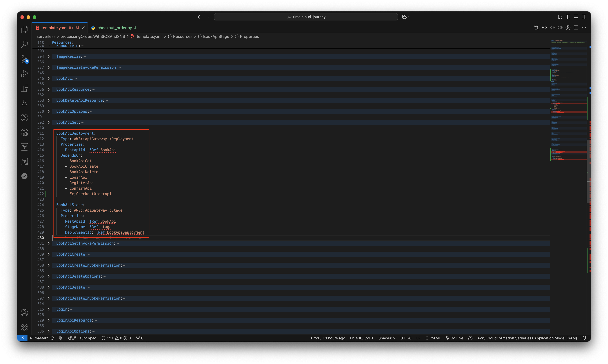Screen dimensions: 608x364
Task: Click the compare changes icon in editor toolbar
Action: point(536,28)
